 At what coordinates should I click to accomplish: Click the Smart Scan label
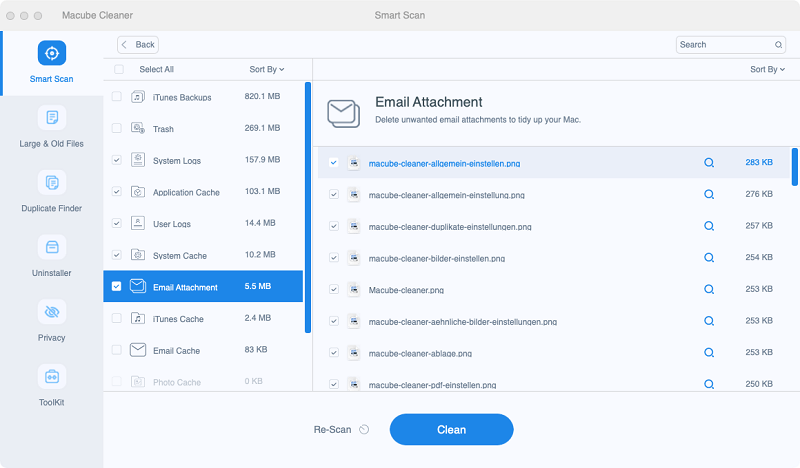pos(52,79)
